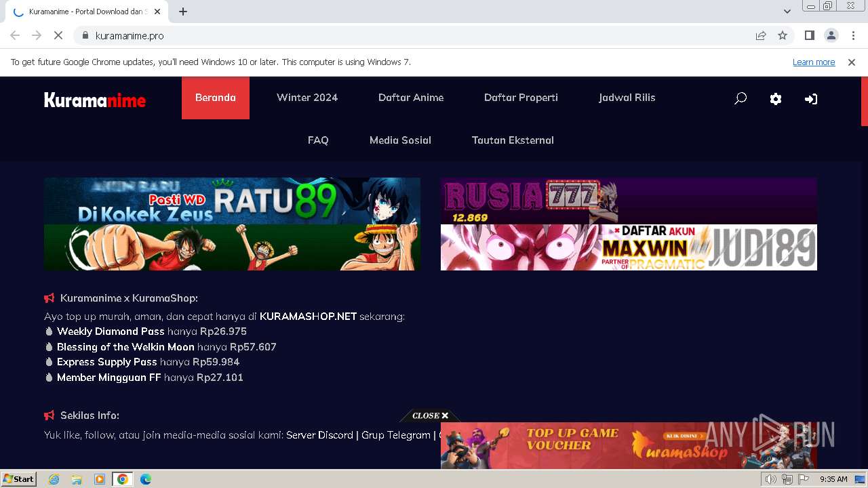
Task: Open the tab search chevron
Action: (x=787, y=12)
